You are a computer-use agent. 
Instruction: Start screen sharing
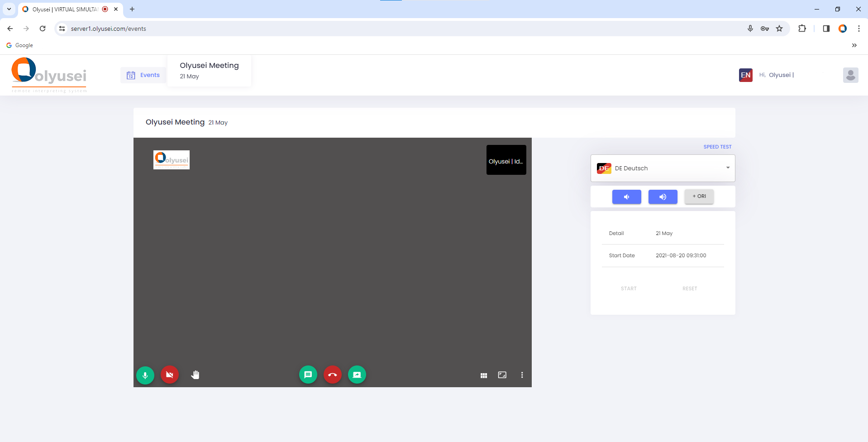tap(357, 375)
